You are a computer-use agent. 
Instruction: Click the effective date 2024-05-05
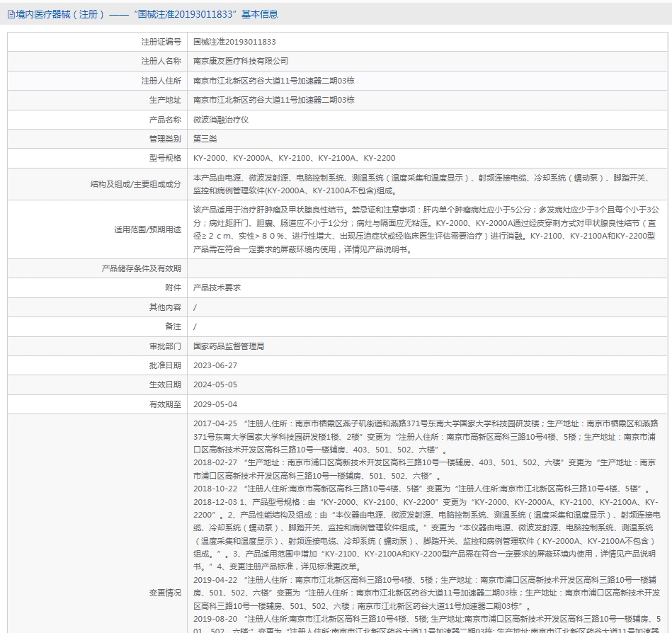click(215, 385)
